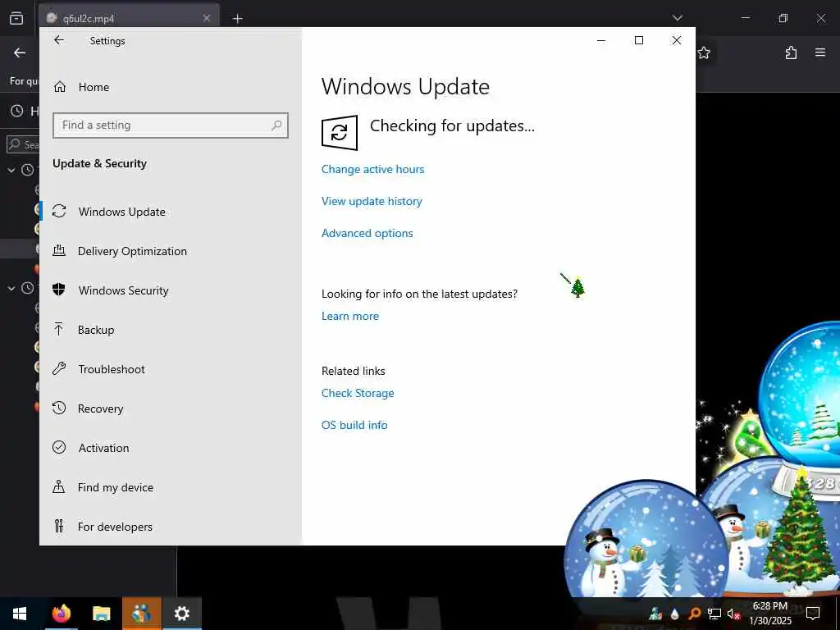Collapse first history group chevron in Firefox
The height and width of the screenshot is (630, 840).
(x=11, y=170)
